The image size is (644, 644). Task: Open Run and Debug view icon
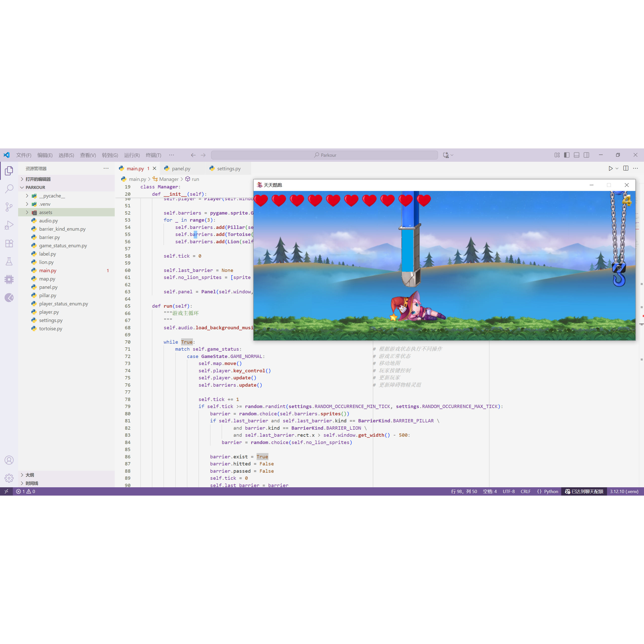click(9, 225)
